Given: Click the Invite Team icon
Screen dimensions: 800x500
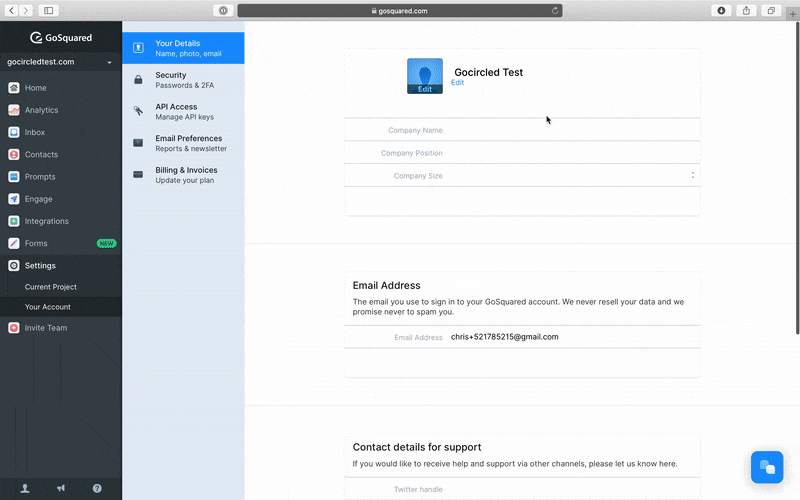Looking at the screenshot, I should click(14, 328).
